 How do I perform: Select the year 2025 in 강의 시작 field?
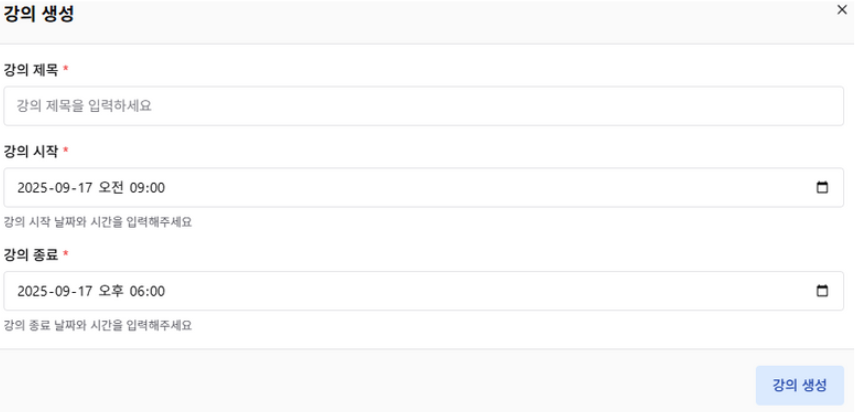pos(33,187)
